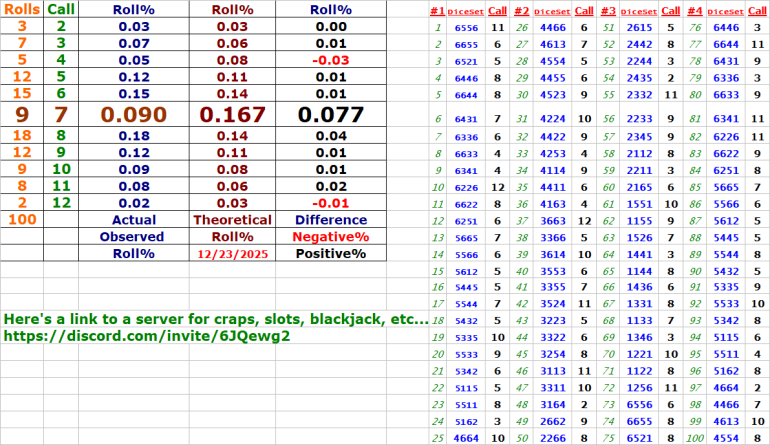Select the large 0.167 theoretical value
Viewport: 770px width, 445px height.
[x=232, y=114]
